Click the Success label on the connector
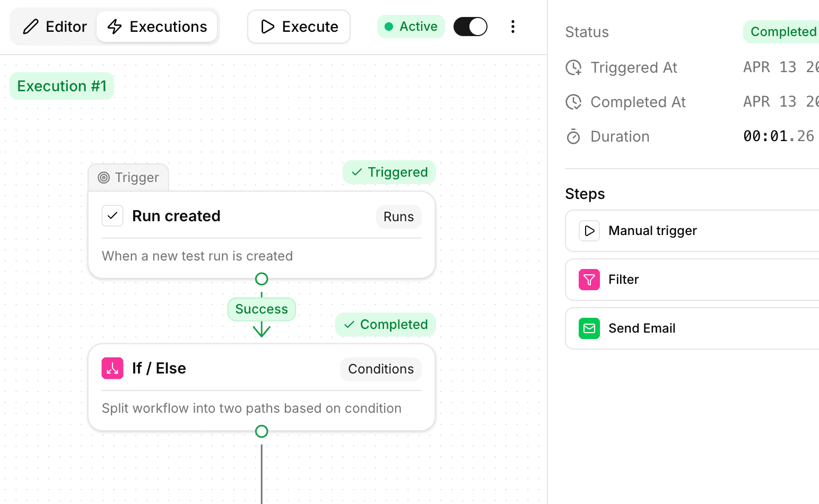819x504 pixels. tap(262, 309)
